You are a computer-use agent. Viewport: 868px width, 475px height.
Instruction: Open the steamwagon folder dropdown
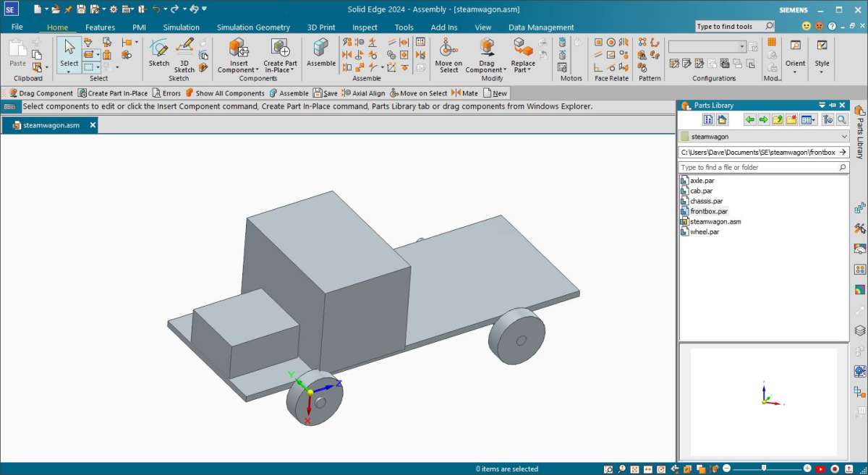point(844,137)
